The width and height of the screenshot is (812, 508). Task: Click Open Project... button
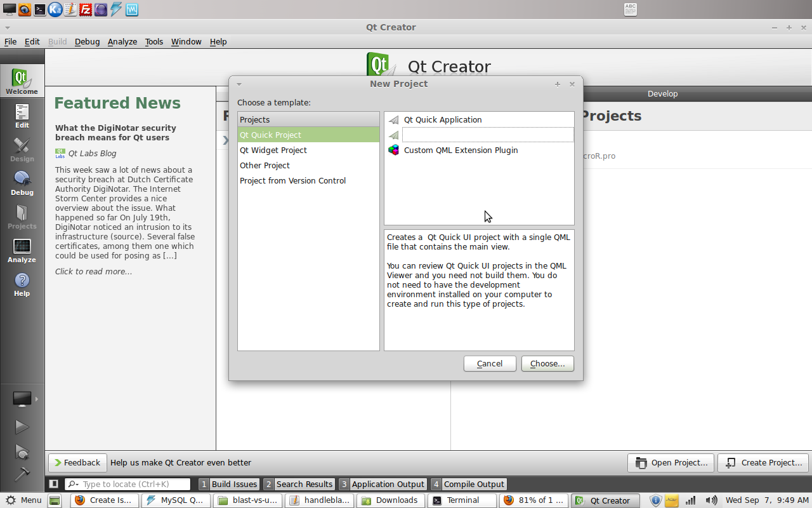[671, 462]
